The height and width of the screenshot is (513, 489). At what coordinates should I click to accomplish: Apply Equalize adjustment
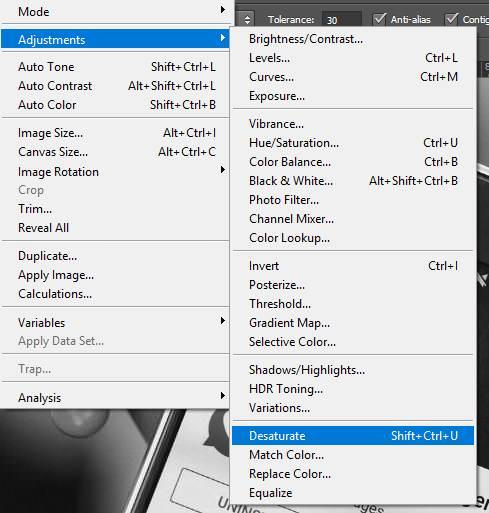click(x=353, y=493)
